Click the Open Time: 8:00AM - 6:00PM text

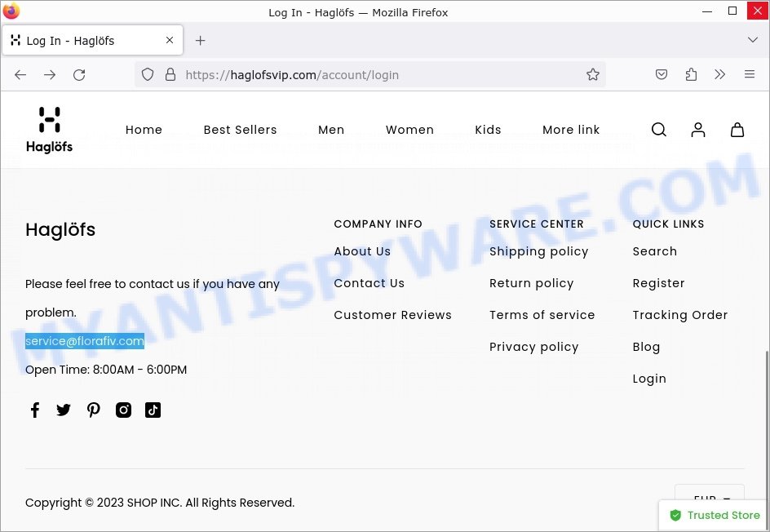106,370
